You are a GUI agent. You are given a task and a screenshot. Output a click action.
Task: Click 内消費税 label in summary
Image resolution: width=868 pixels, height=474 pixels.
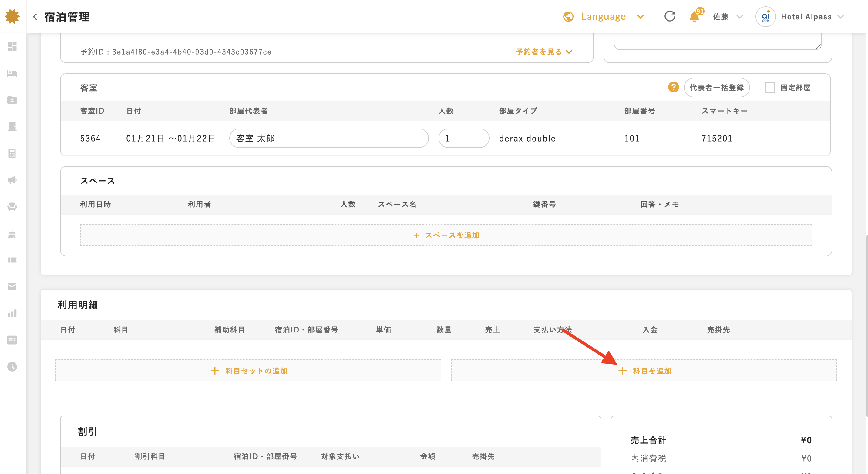click(x=648, y=458)
